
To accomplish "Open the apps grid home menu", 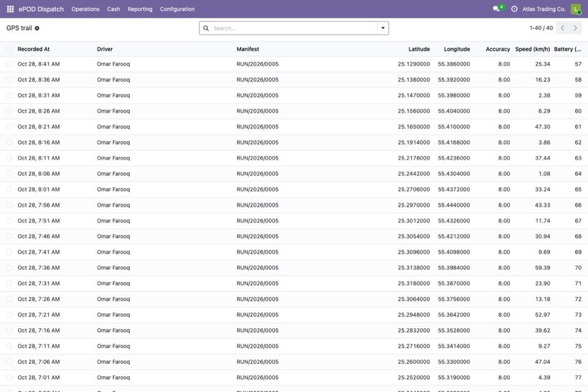I will click(10, 9).
